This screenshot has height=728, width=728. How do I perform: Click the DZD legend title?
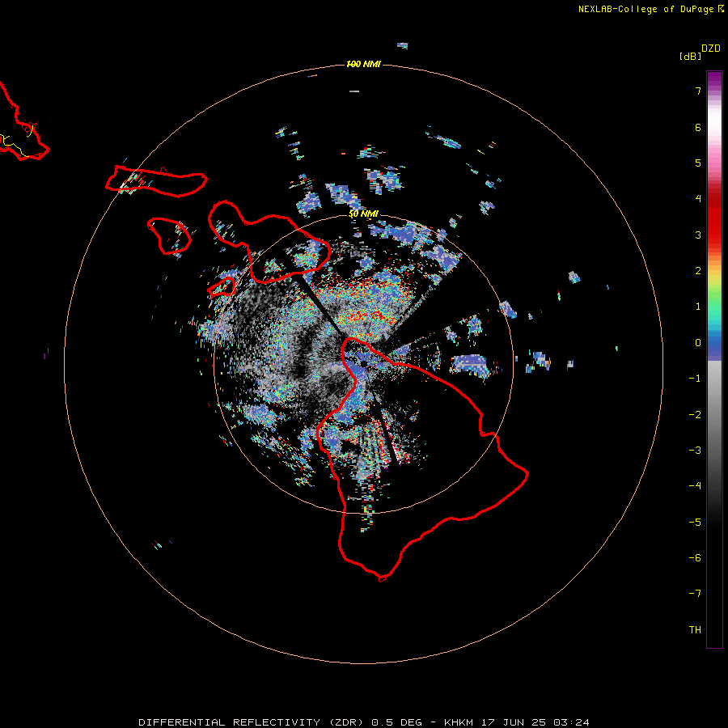[710, 49]
